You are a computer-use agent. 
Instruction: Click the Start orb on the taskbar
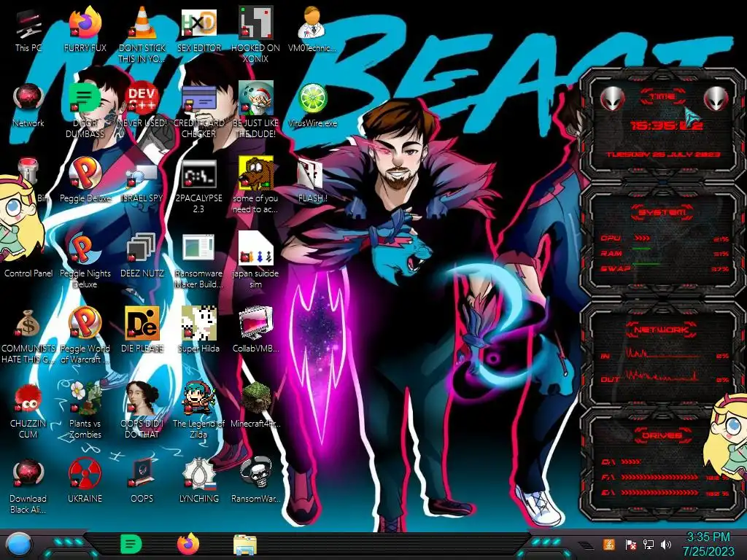click(x=18, y=545)
